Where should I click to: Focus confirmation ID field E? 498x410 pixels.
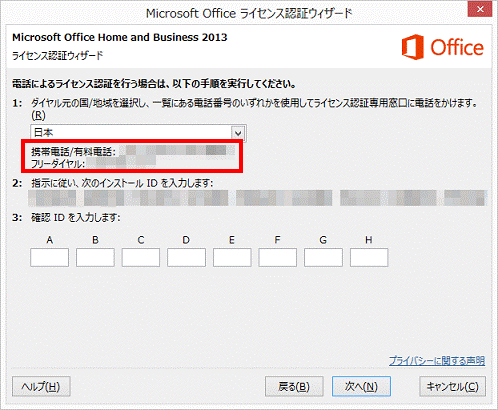232,257
